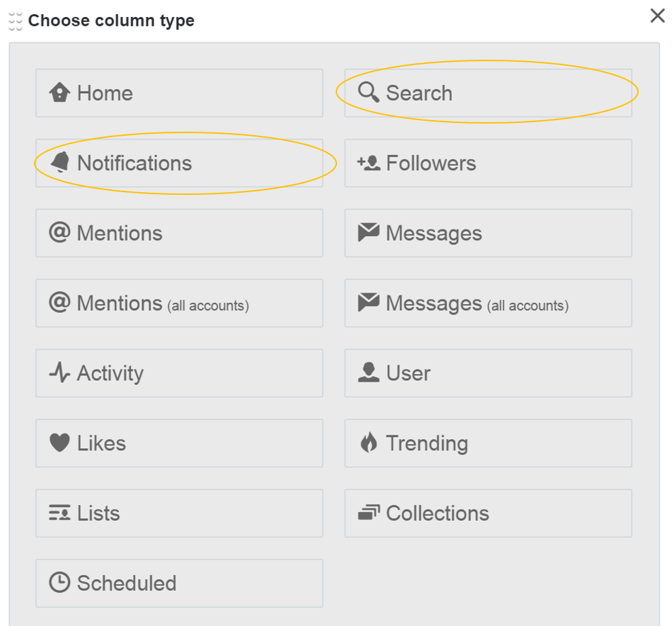The image size is (672, 626).
Task: Select the Trending column label
Action: click(x=427, y=443)
